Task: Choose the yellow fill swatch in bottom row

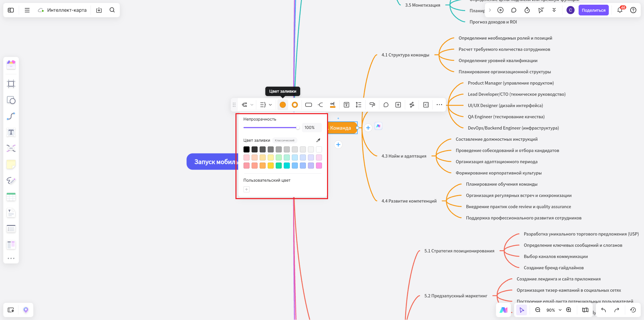Action: pyautogui.click(x=271, y=166)
